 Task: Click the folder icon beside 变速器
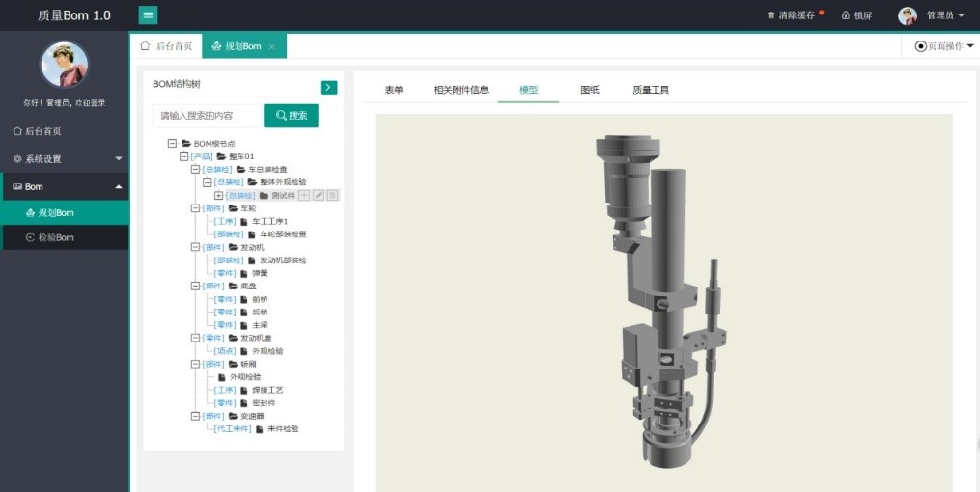click(x=233, y=416)
